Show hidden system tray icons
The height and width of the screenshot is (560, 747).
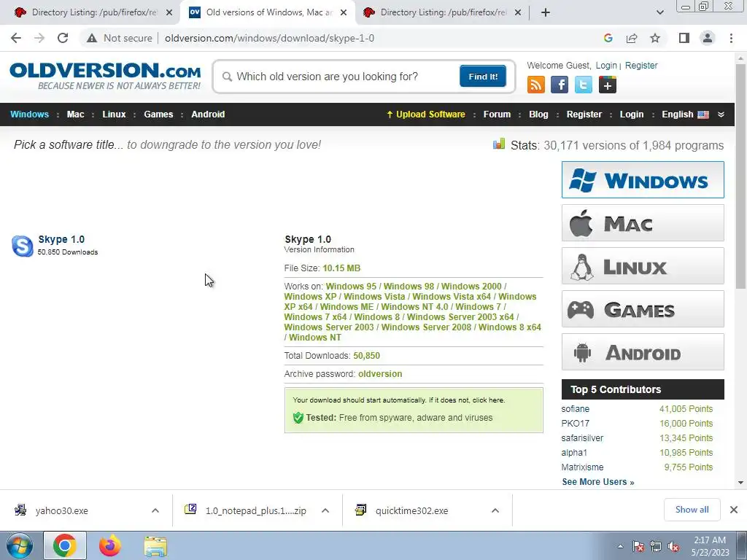(x=620, y=547)
